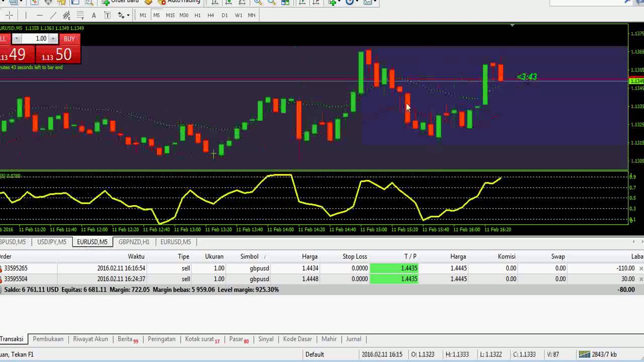644x362 pixels.
Task: Open the green plus Indicators list icon
Action: pos(332,2)
